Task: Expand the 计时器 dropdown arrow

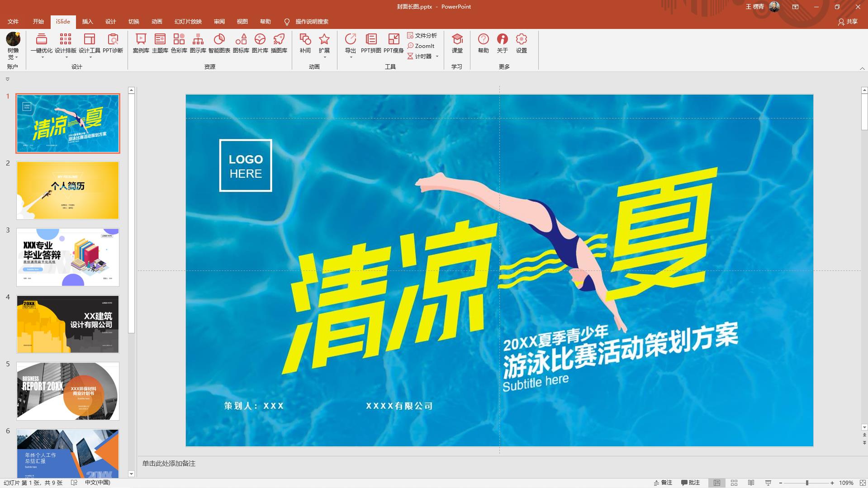Action: coord(437,57)
